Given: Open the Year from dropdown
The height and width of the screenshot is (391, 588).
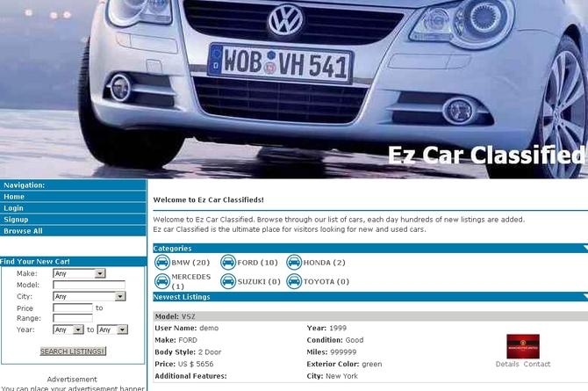Looking at the screenshot, I should (x=68, y=329).
